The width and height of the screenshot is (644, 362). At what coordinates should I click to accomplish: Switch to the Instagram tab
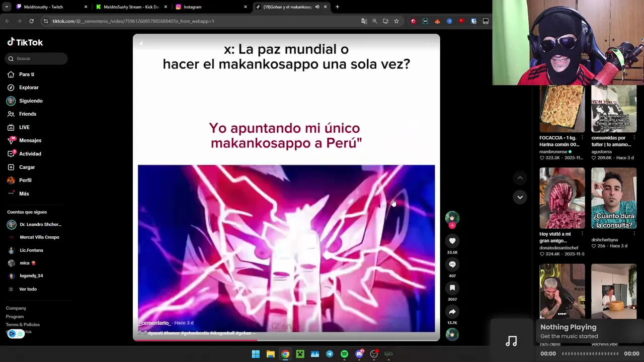pos(211,7)
